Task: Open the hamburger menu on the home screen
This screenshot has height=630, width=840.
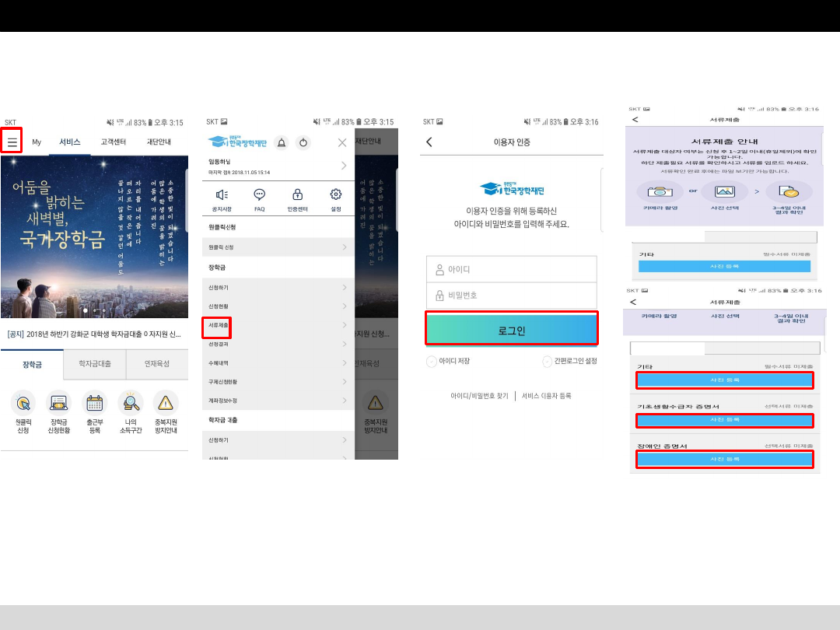Action: pyautogui.click(x=12, y=142)
